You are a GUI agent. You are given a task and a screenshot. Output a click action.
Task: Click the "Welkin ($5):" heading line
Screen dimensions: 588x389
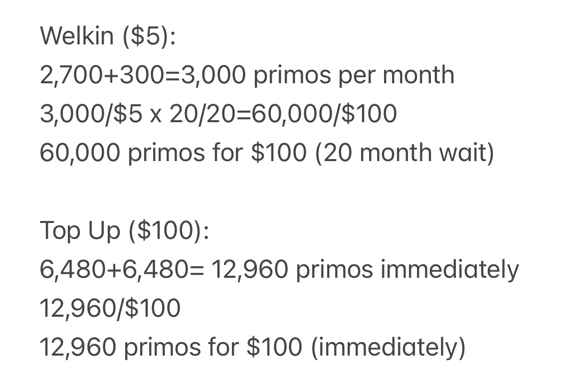(108, 36)
